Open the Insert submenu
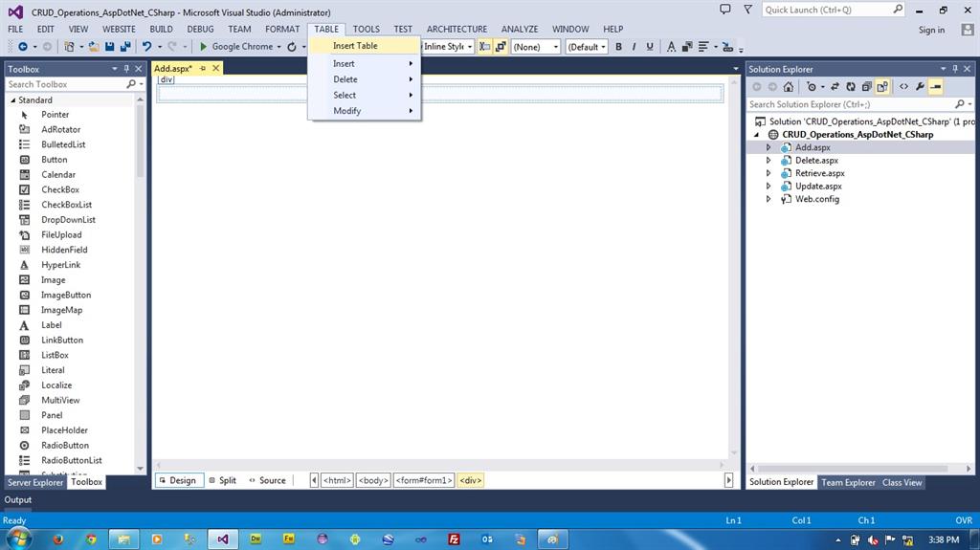Viewport: 980px width, 550px height. pyautogui.click(x=364, y=64)
